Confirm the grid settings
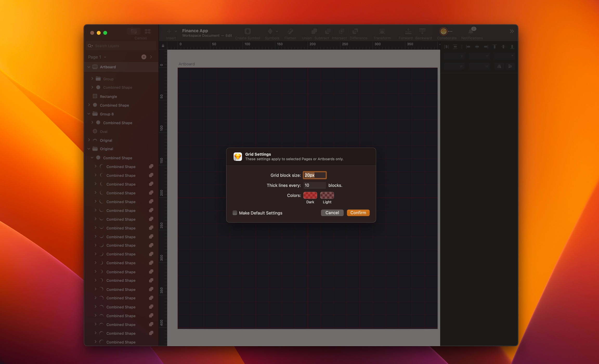 pyautogui.click(x=358, y=213)
